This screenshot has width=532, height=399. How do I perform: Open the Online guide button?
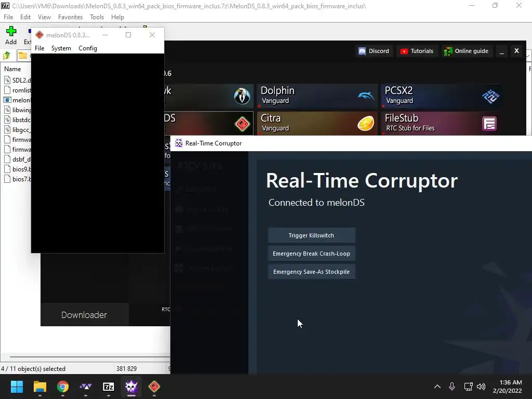tap(467, 51)
